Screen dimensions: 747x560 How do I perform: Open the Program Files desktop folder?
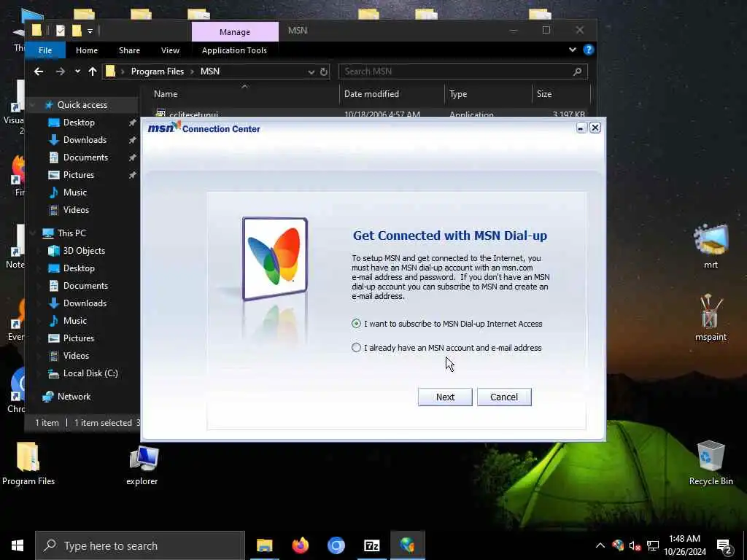pyautogui.click(x=28, y=462)
